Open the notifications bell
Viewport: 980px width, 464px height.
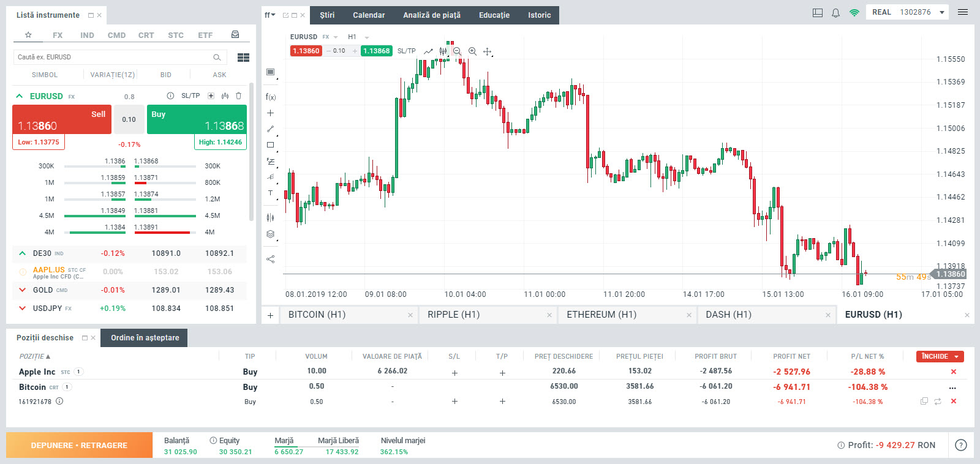[835, 12]
